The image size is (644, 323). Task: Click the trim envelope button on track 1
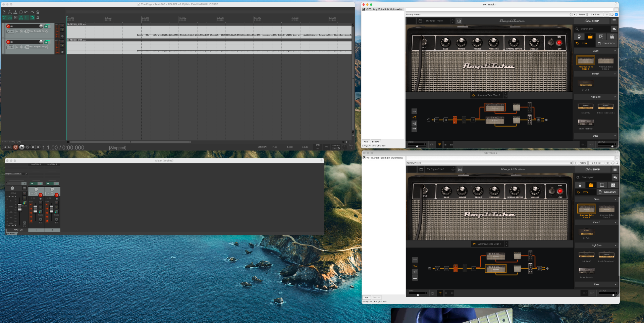[x=10, y=31]
